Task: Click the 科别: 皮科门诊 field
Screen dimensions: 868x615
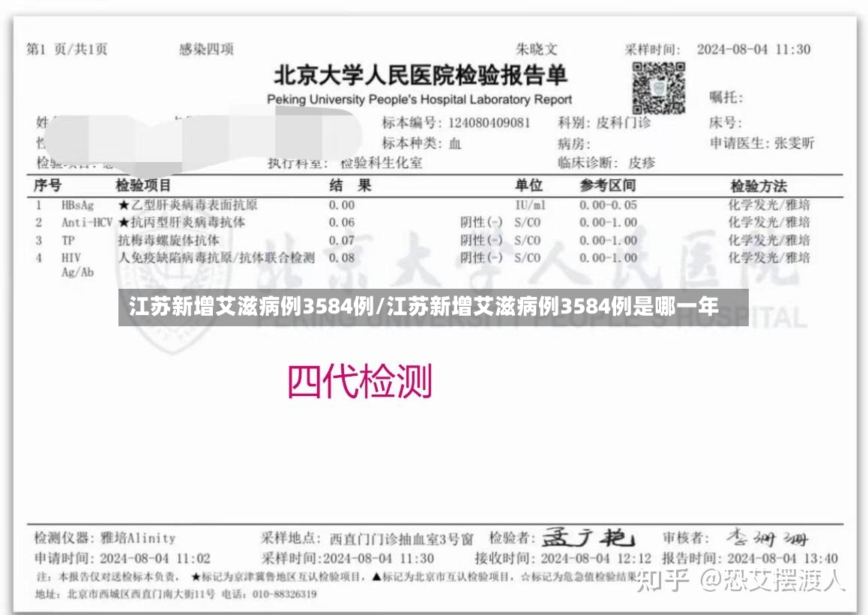Action: tap(604, 122)
